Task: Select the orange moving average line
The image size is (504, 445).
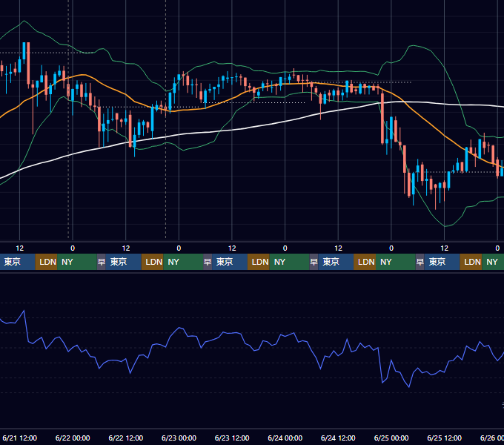Action: tap(428, 122)
